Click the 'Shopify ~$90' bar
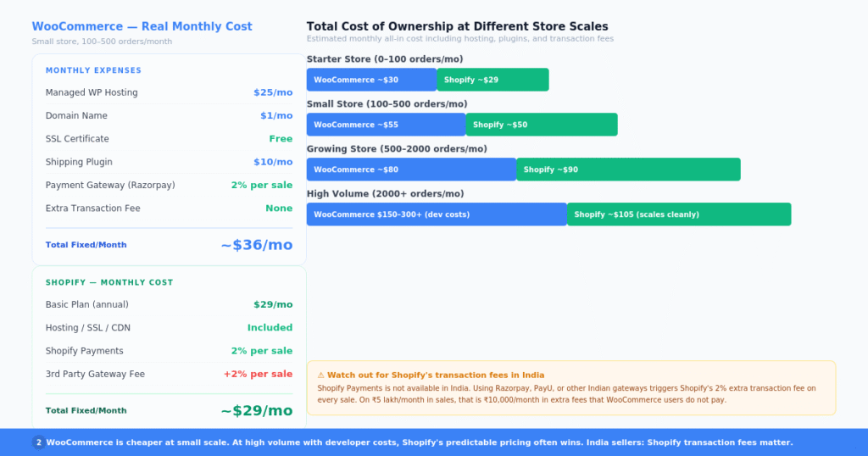The height and width of the screenshot is (456, 868). [628, 170]
